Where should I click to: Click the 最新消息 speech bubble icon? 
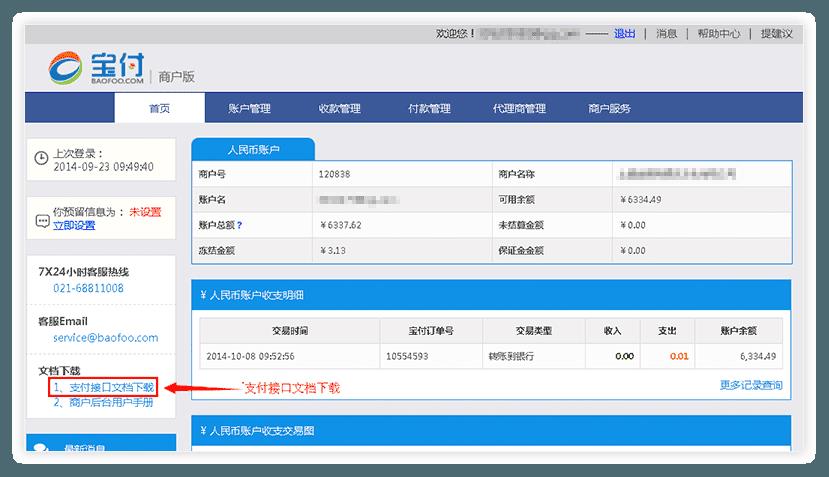pyautogui.click(x=41, y=448)
